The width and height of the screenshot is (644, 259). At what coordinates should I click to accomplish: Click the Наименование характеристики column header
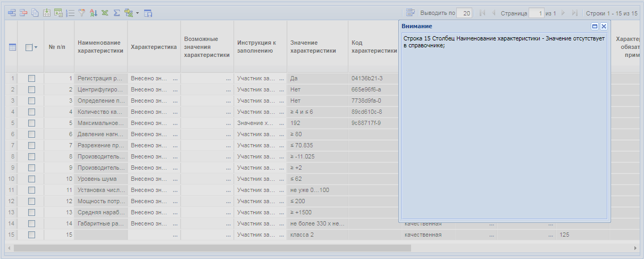click(100, 47)
